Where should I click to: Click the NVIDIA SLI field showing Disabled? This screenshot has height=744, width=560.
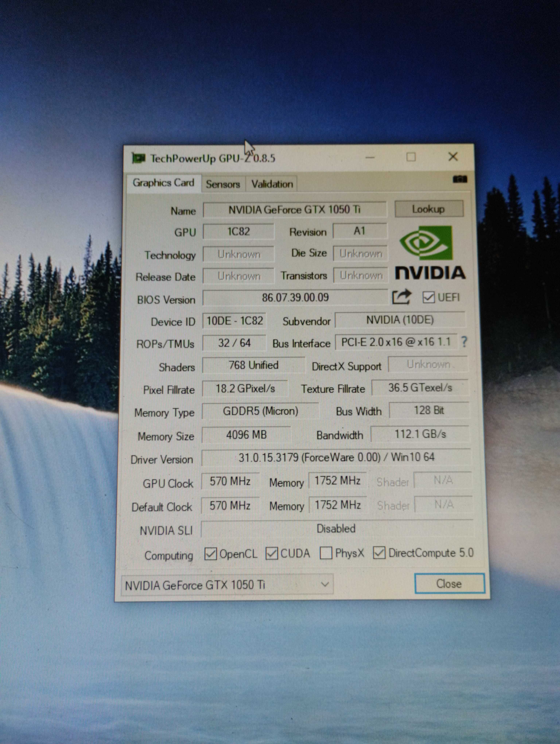[337, 528]
